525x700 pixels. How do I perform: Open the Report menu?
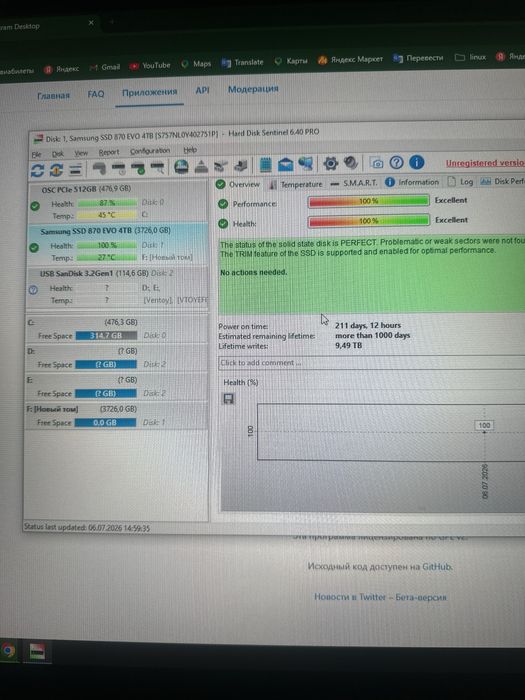point(108,152)
